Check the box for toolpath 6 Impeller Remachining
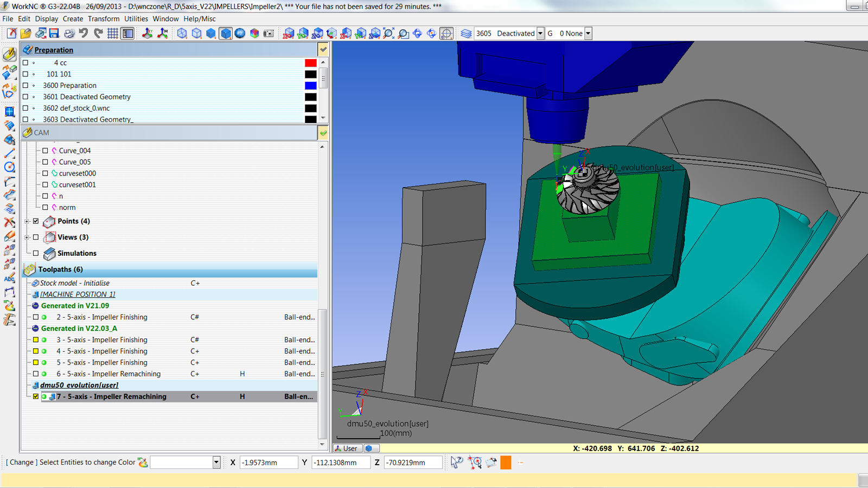This screenshot has width=868, height=488. [36, 374]
